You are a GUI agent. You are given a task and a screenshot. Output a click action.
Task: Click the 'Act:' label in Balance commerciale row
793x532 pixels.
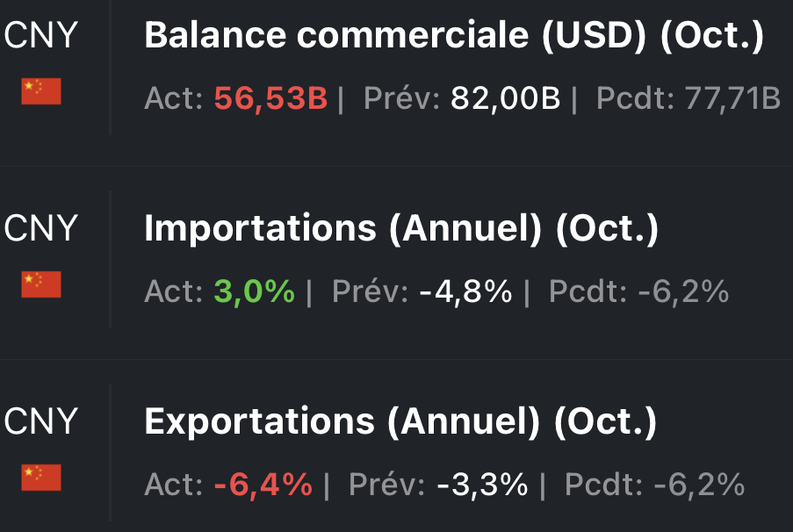(175, 98)
